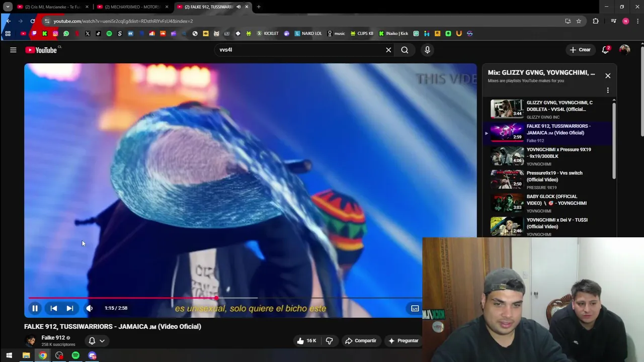Share the video via Compartir
644x362 pixels.
coord(360,340)
